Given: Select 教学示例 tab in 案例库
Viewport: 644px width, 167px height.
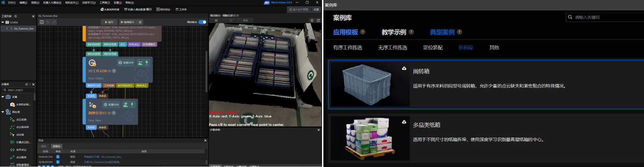Looking at the screenshot, I should pos(394,32).
